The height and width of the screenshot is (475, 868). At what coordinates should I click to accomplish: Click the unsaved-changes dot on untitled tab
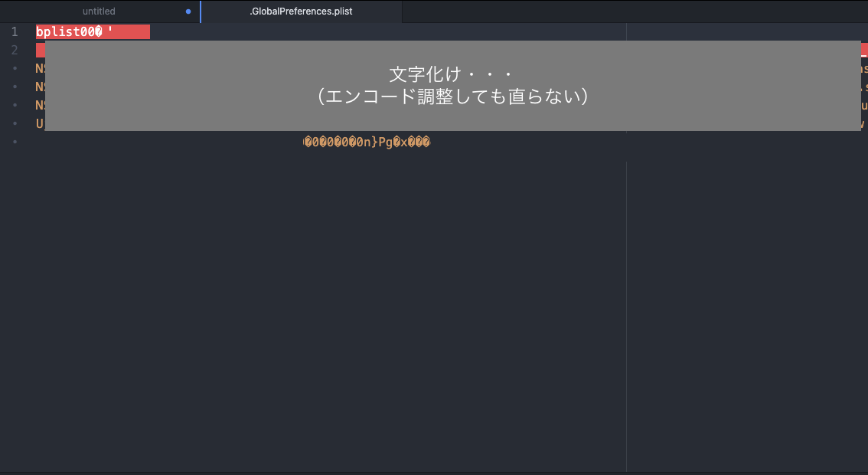pos(188,11)
